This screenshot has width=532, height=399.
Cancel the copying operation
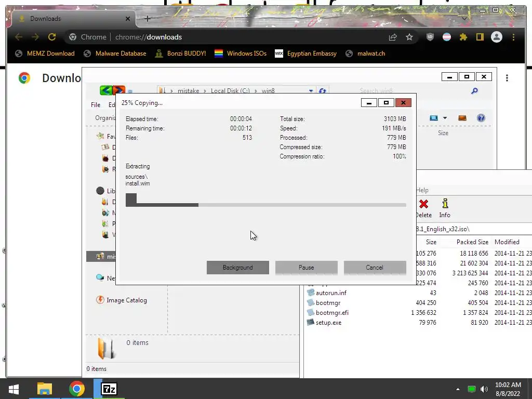(x=375, y=268)
